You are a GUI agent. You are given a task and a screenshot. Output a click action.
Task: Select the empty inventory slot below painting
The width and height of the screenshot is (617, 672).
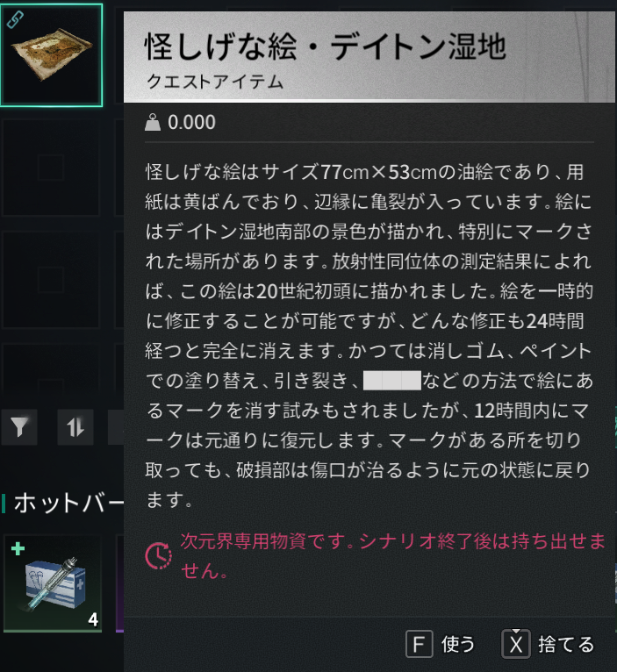coord(51,168)
